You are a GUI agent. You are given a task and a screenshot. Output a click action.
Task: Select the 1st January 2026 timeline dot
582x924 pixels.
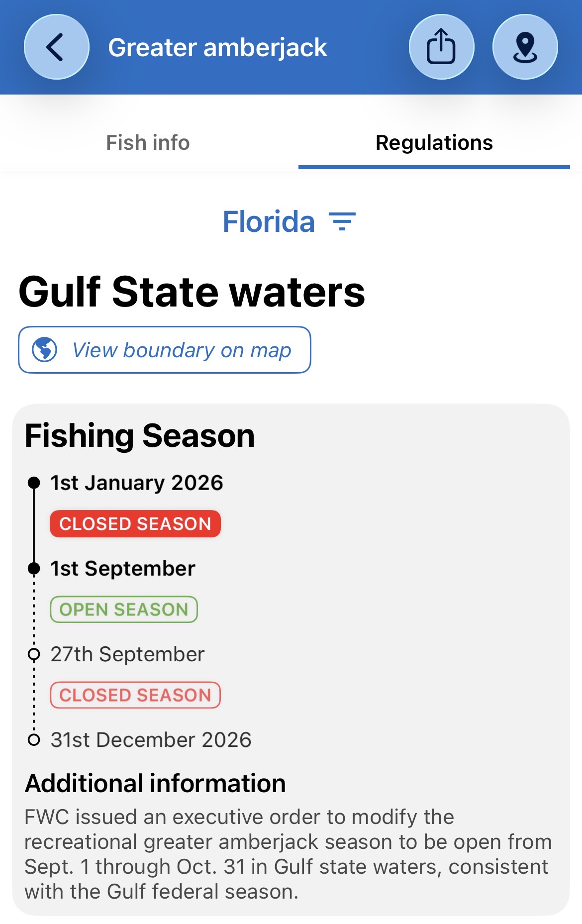point(34,483)
